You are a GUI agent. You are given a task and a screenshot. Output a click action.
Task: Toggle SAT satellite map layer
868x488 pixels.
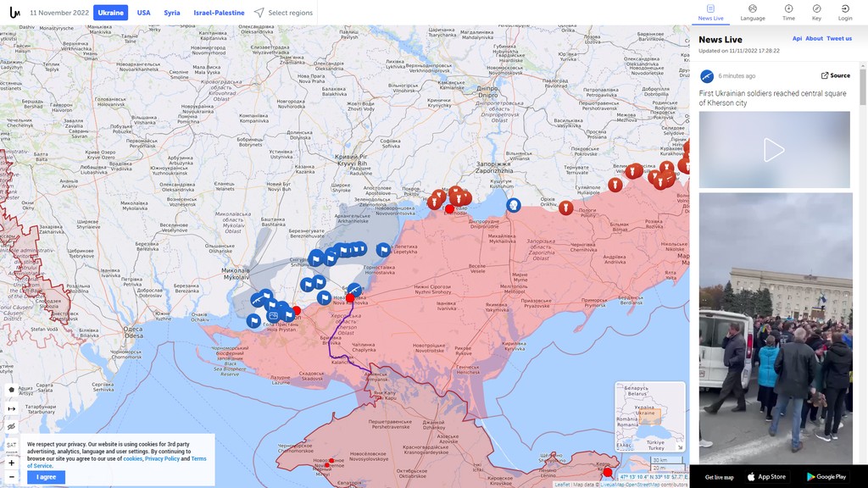click(x=12, y=445)
